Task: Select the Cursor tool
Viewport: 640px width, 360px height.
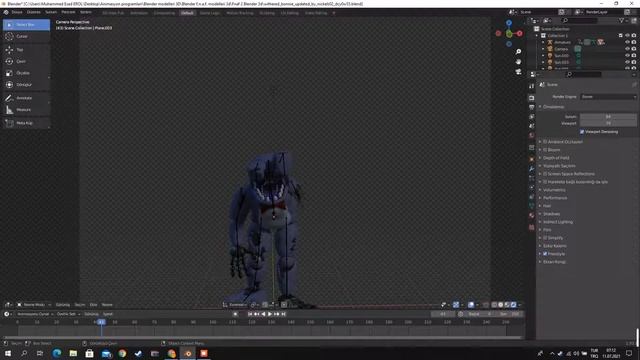Action: [26, 36]
